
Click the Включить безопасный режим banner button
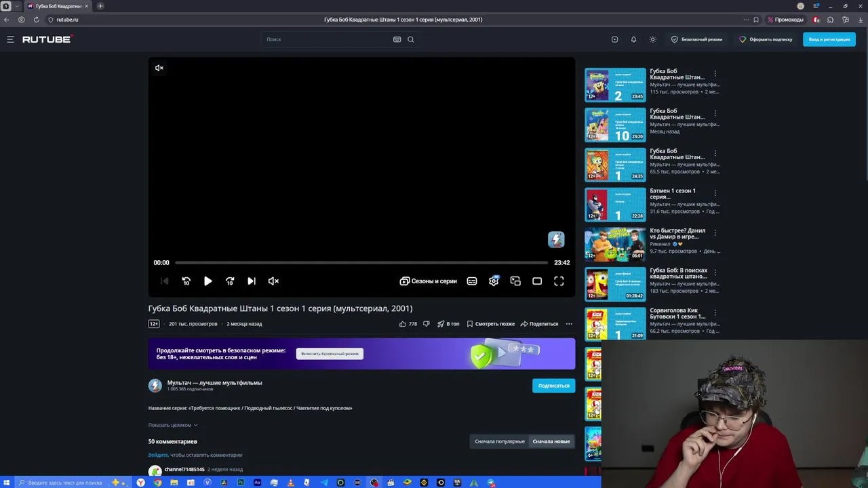click(x=330, y=354)
